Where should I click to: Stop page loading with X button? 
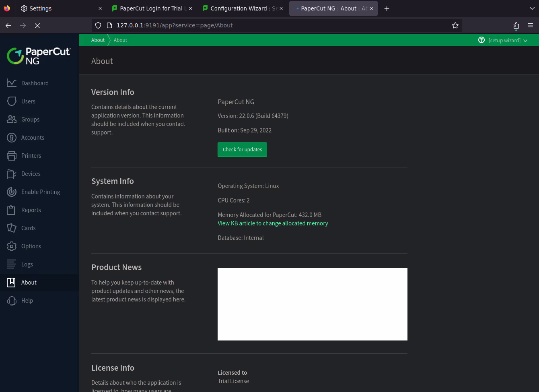pyautogui.click(x=37, y=25)
